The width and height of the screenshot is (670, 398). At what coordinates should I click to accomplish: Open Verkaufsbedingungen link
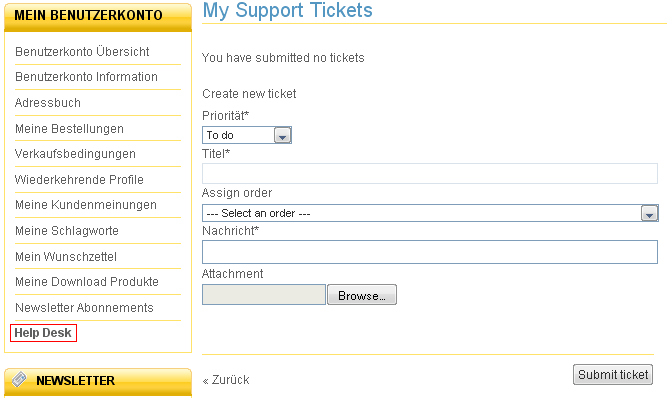coord(75,154)
